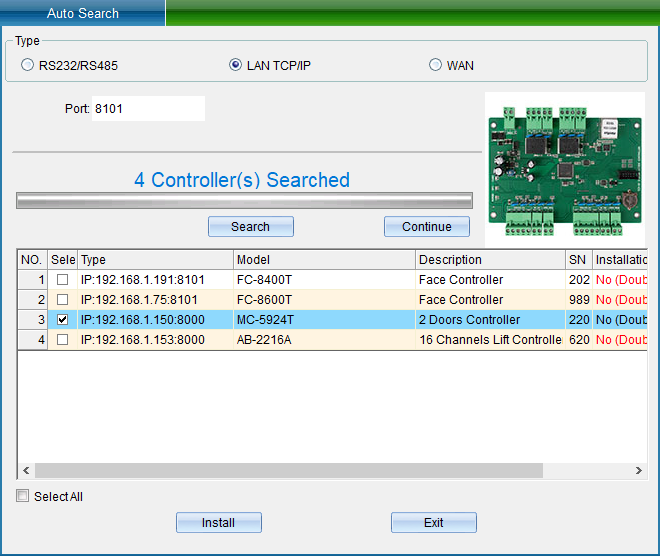Select the IP:192.168.1.153:8000 cell
This screenshot has height=556, width=660.
(x=155, y=340)
